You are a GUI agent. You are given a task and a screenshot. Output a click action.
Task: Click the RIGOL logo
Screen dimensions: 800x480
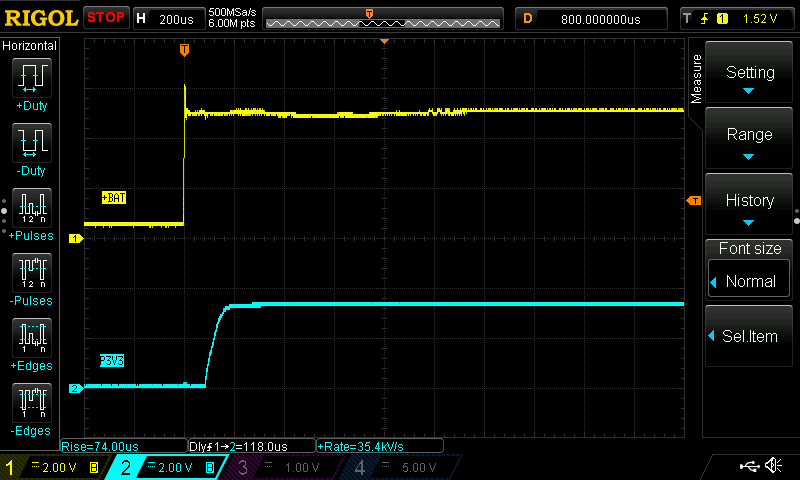click(41, 18)
